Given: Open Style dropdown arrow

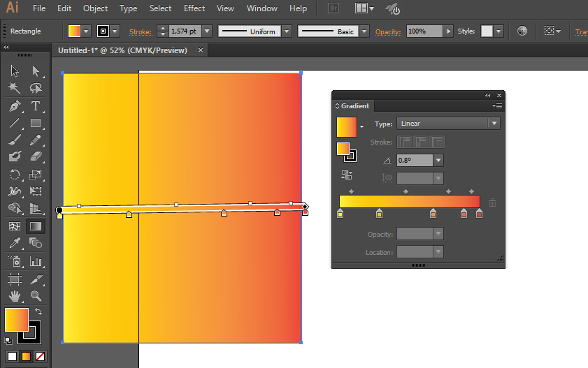Looking at the screenshot, I should [x=499, y=31].
